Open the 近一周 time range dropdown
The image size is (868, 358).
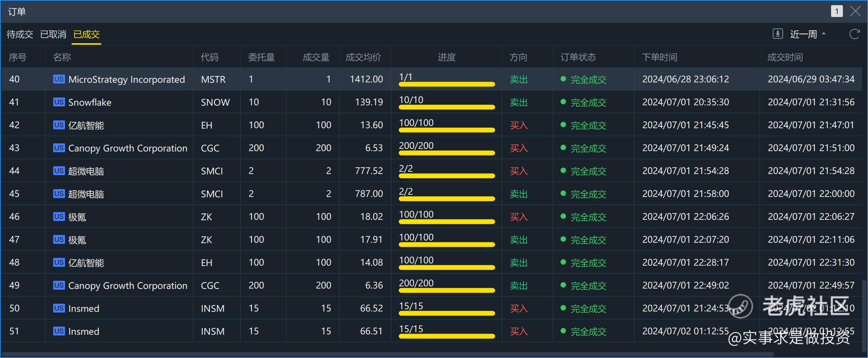pos(807,34)
